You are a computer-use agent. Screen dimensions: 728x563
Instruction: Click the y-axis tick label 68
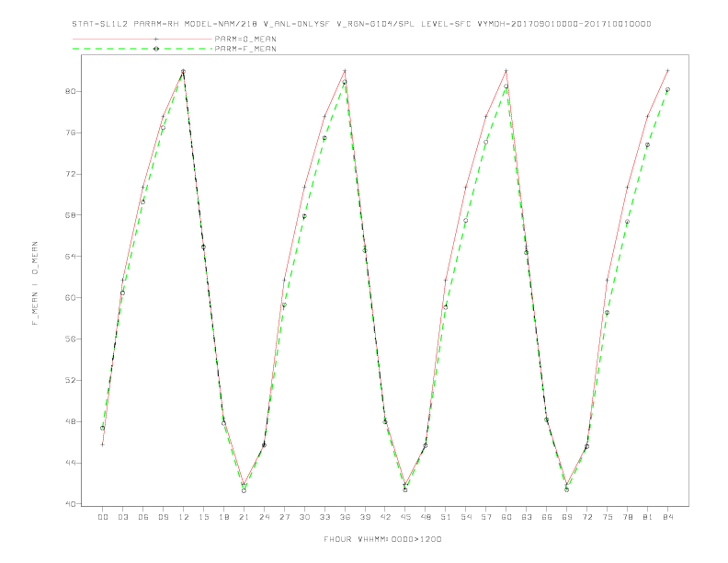point(70,215)
